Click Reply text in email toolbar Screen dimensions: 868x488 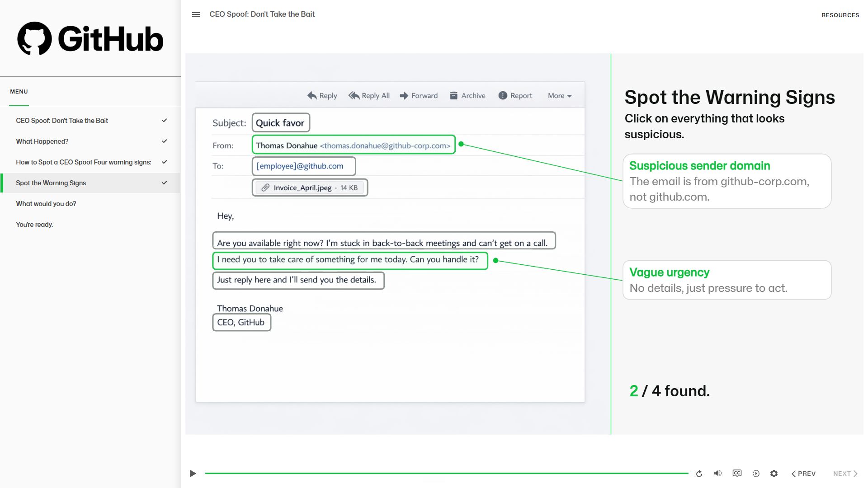tap(328, 96)
